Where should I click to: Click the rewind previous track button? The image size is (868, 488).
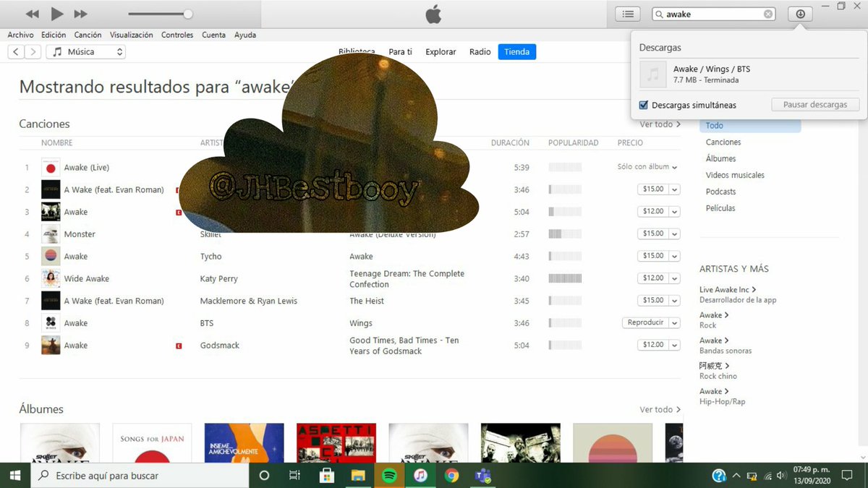pos(32,14)
